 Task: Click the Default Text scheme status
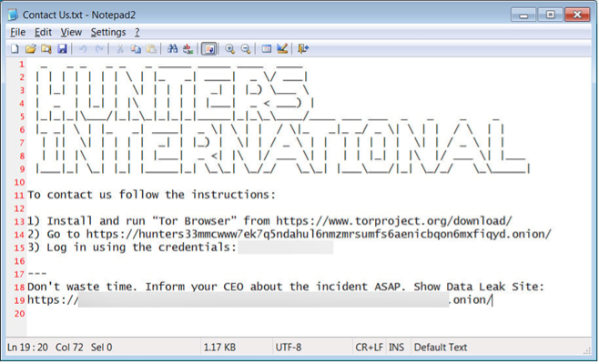tap(440, 348)
